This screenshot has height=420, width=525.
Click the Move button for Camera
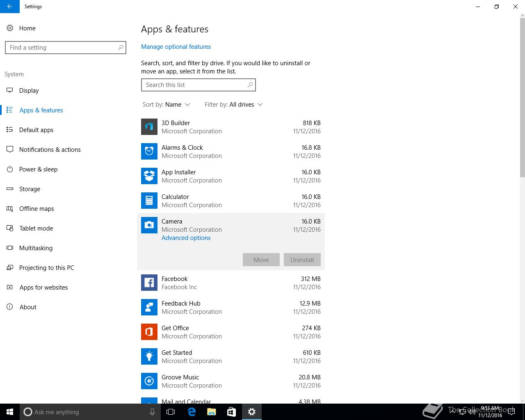261,260
